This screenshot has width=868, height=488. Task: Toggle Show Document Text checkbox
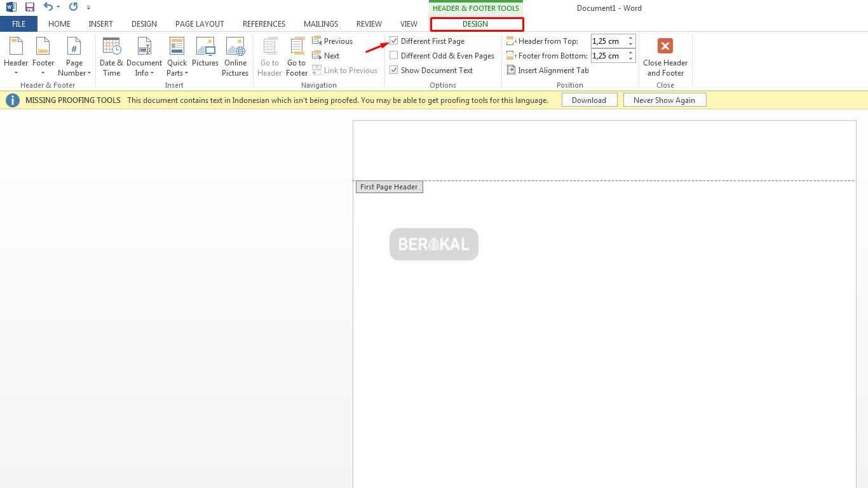(394, 70)
